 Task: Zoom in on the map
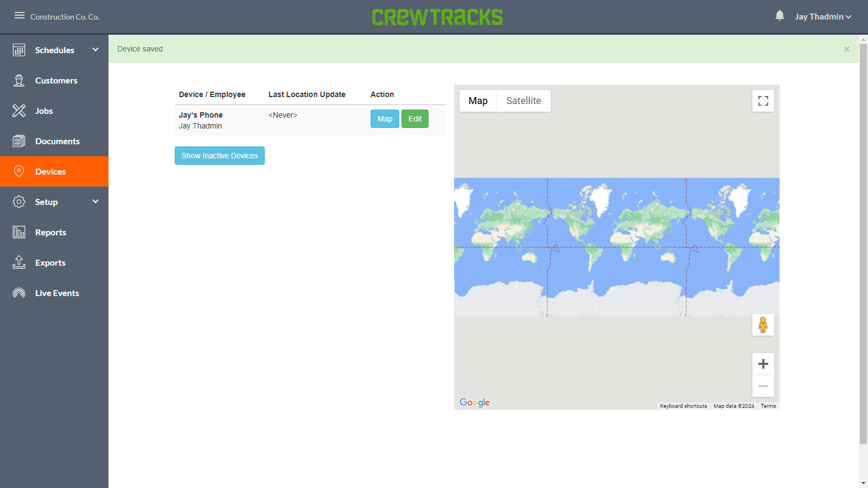(763, 364)
